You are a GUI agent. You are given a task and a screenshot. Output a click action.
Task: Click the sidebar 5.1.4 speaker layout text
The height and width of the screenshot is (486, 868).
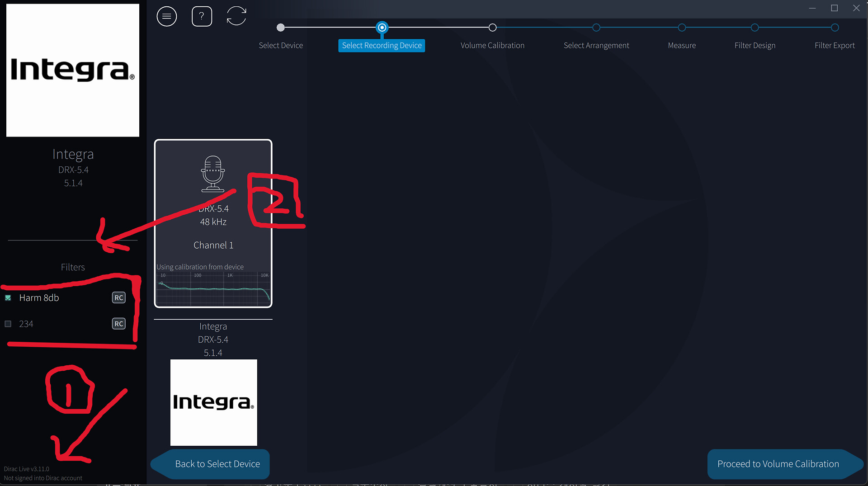point(73,183)
